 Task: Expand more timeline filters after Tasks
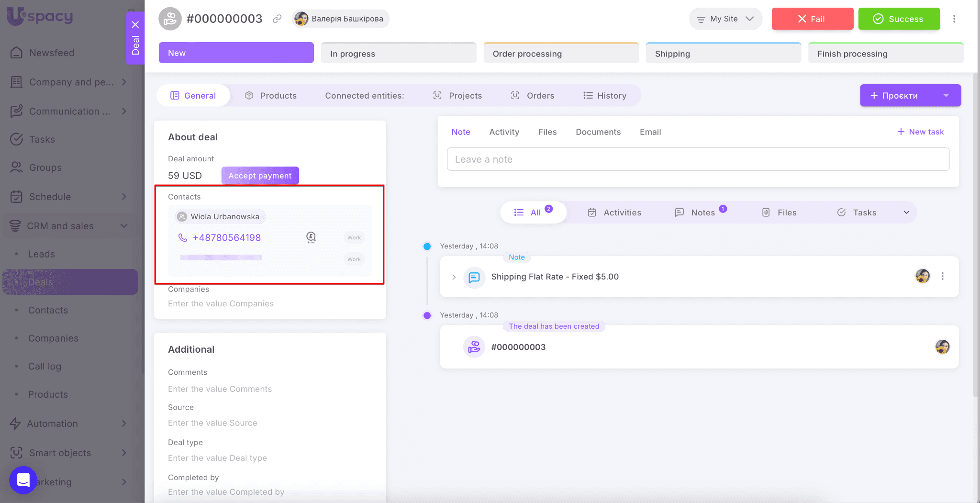(906, 212)
